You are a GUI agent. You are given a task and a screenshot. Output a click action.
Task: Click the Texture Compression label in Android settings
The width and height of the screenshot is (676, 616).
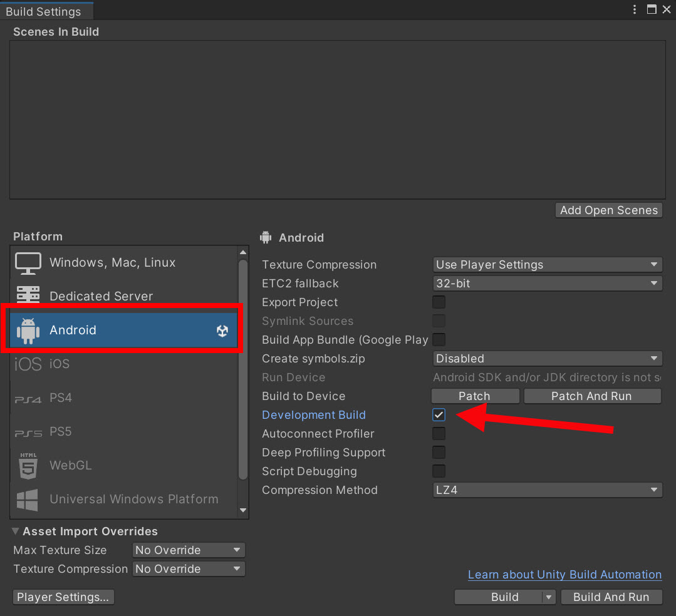pos(320,265)
